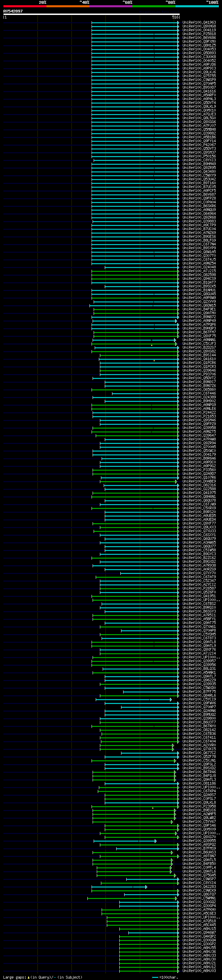Select the UniRef100_D0ABE9 label
The height and width of the screenshot is (980, 222).
pos(199,481)
